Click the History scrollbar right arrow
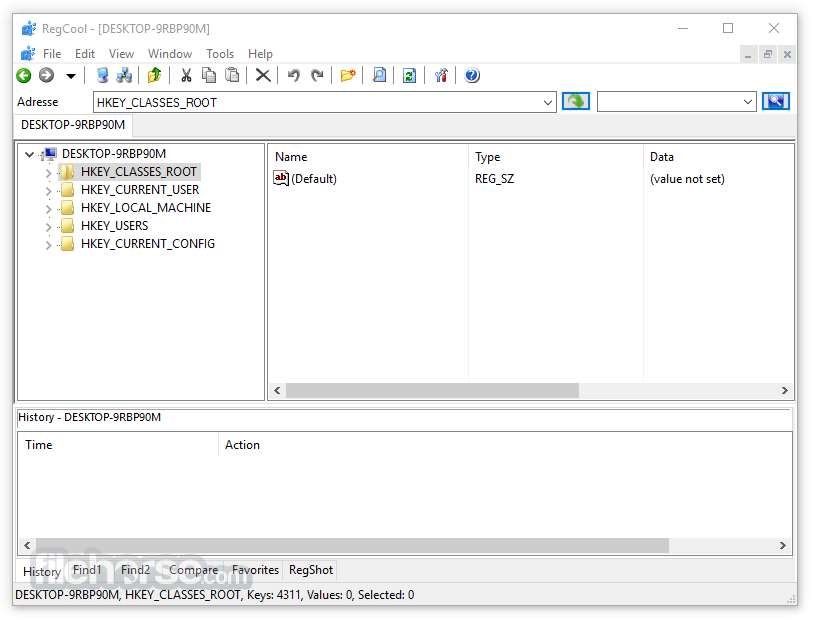Image resolution: width=813 pixels, height=620 pixels. point(782,545)
